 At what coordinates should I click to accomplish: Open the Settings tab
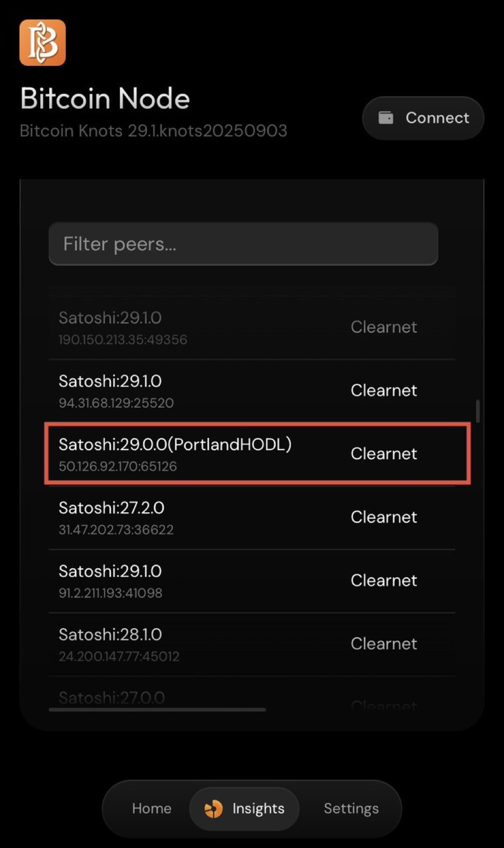tap(351, 808)
